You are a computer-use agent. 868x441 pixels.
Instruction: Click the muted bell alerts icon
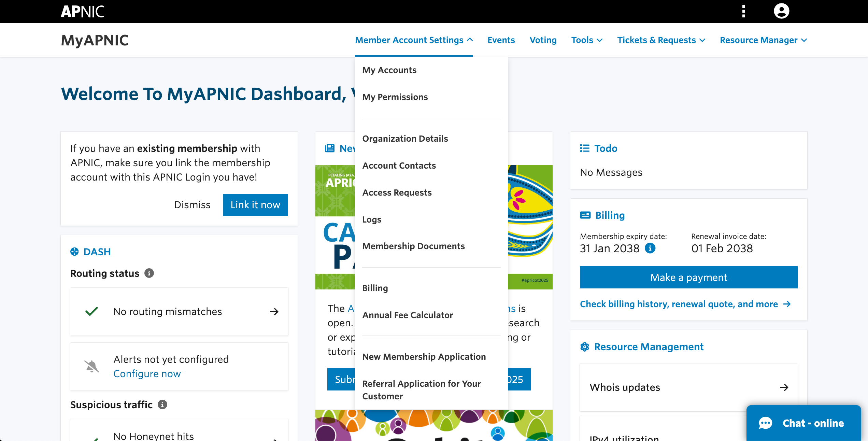pyautogui.click(x=92, y=367)
